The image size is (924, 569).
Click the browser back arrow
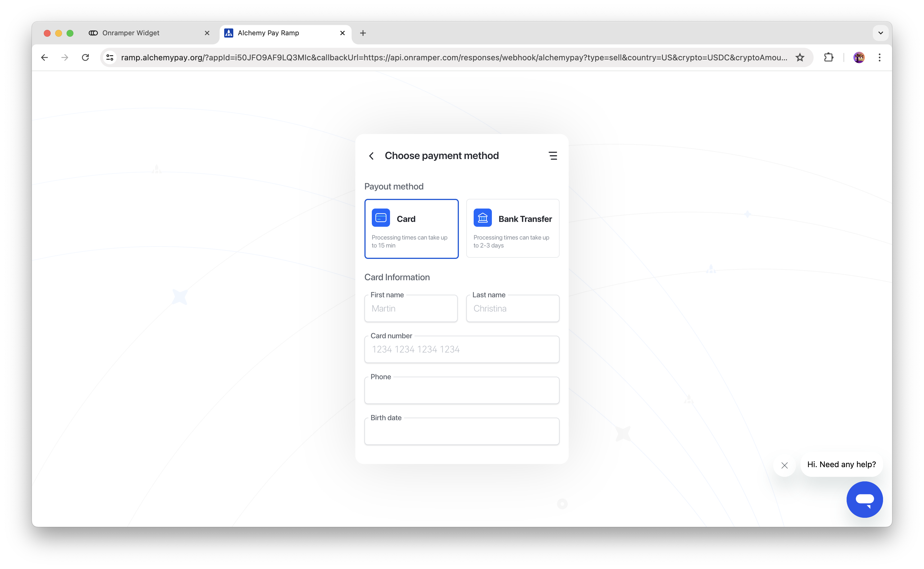[x=44, y=57]
